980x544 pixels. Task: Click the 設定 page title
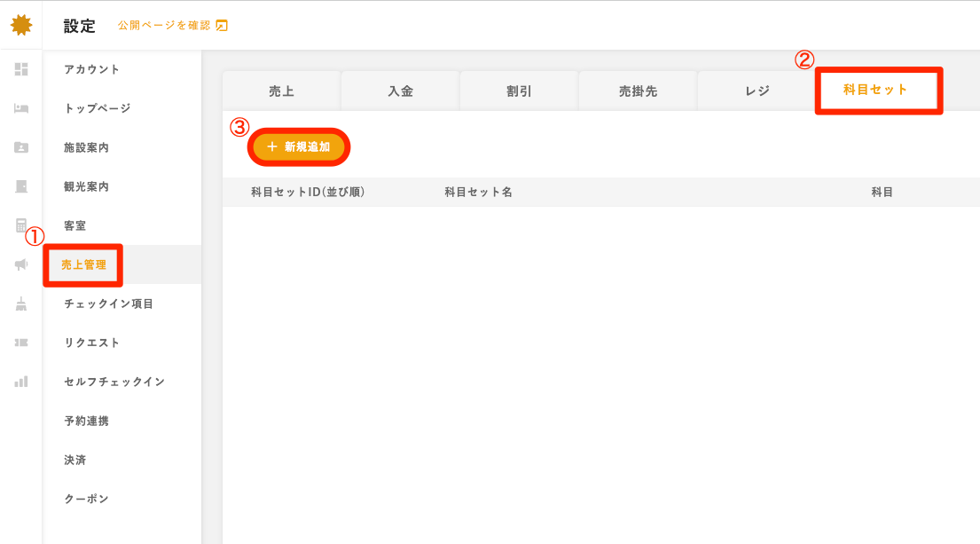[x=79, y=26]
